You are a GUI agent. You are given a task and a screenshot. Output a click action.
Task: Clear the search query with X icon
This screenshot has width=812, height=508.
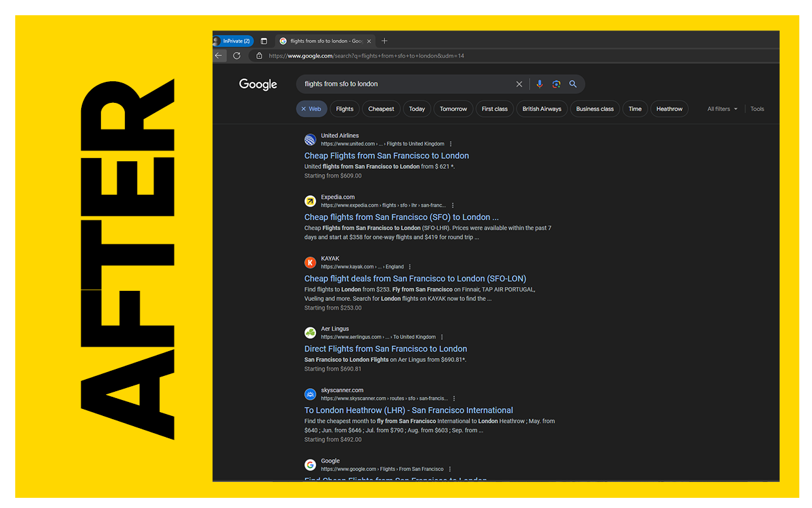pos(519,84)
